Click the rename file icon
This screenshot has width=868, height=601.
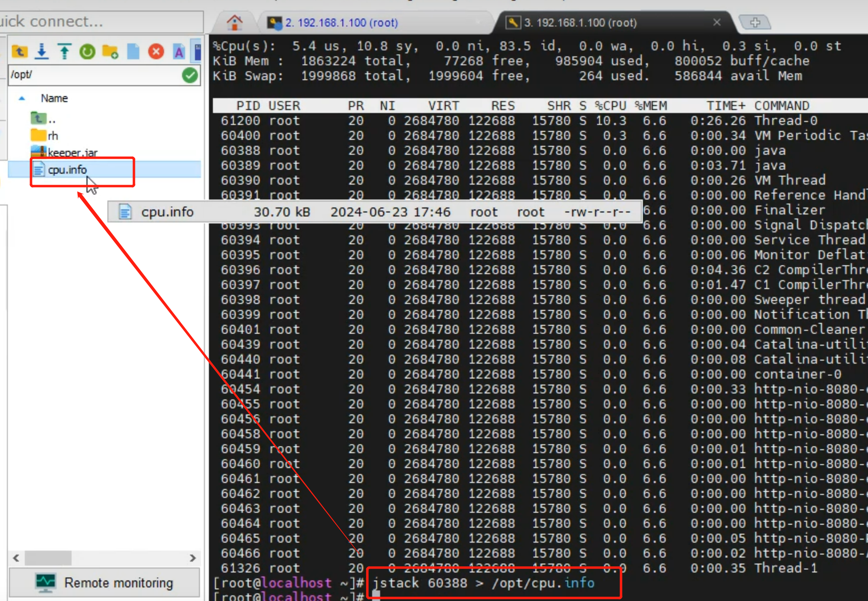(179, 51)
